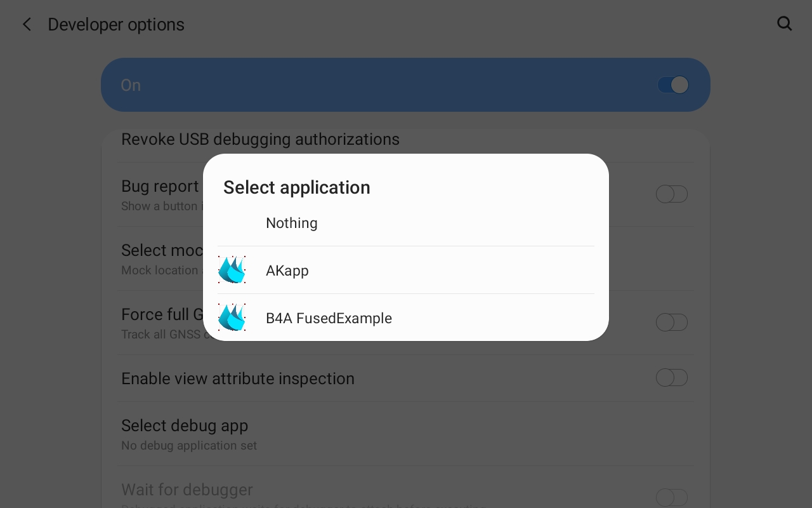
Task: Click the No debug application set subtitle
Action: pos(188,445)
